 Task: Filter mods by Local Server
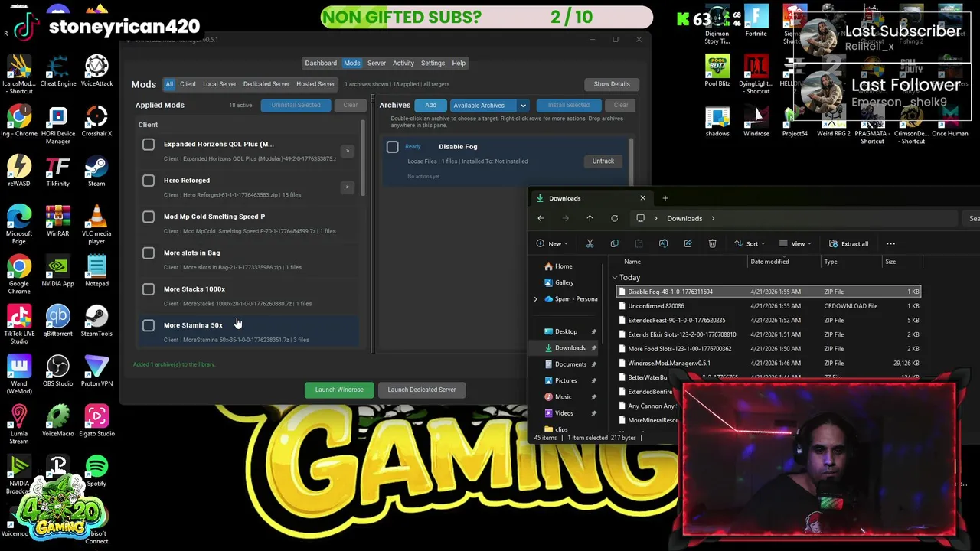click(220, 84)
